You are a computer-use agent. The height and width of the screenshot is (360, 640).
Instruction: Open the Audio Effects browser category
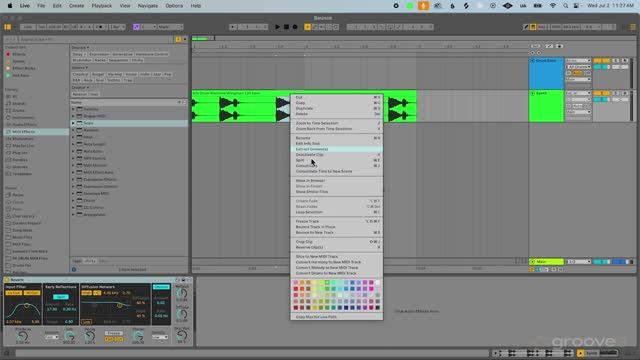point(24,124)
